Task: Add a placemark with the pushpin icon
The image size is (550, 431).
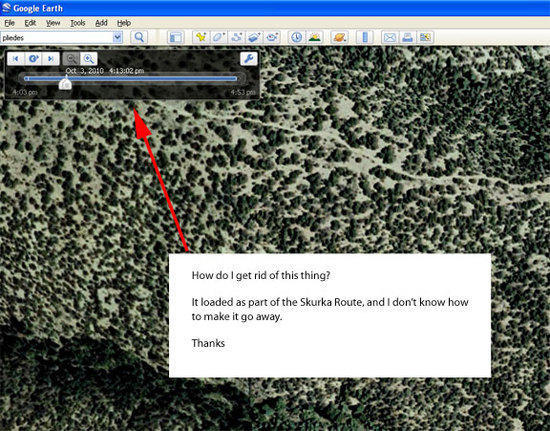Action: point(201,37)
